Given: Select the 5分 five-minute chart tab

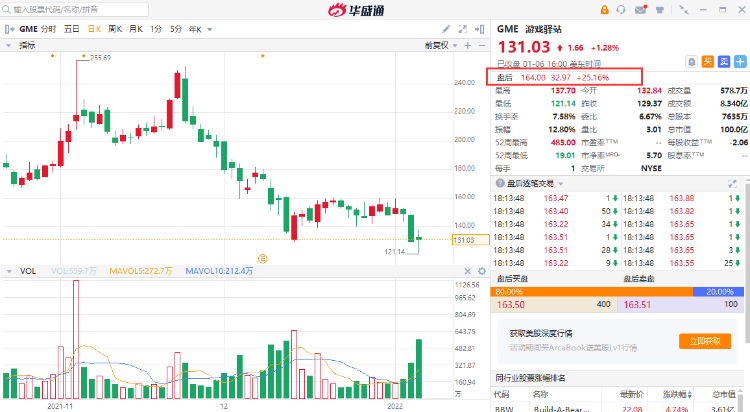Looking at the screenshot, I should coord(176,29).
